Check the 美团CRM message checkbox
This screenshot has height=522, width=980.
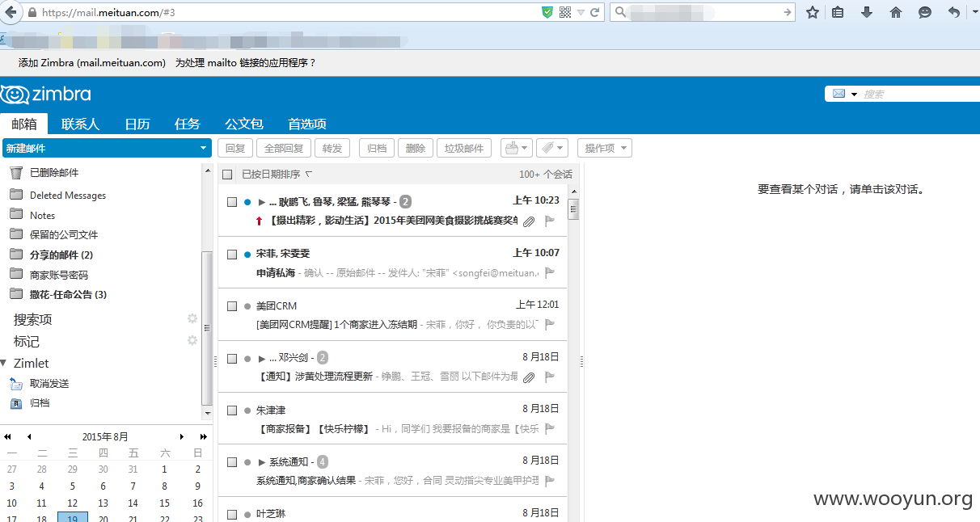click(232, 306)
